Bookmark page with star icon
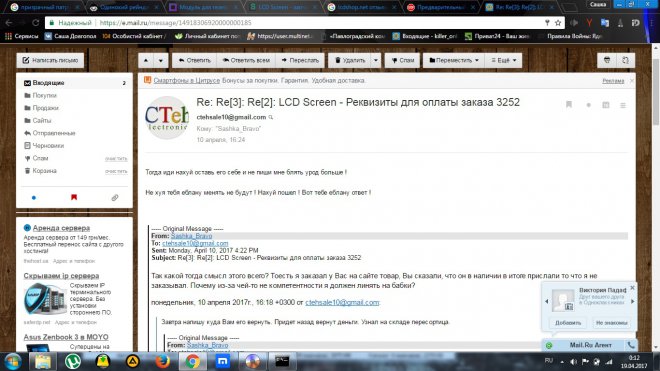 tap(558, 23)
